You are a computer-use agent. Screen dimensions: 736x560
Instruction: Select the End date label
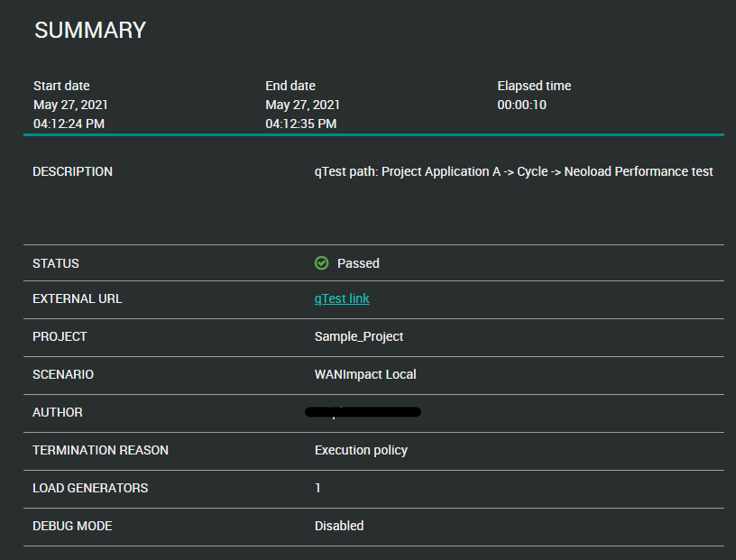click(290, 86)
